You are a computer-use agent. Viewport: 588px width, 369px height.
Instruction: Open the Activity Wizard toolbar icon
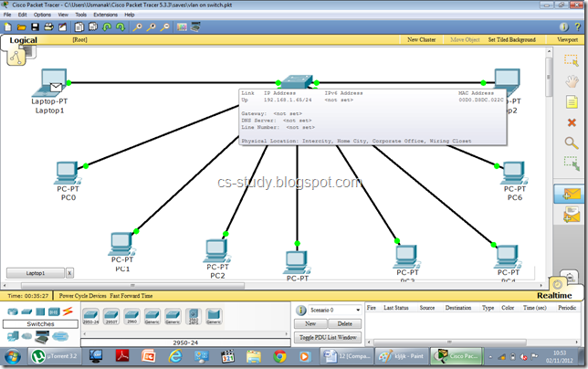coord(62,27)
